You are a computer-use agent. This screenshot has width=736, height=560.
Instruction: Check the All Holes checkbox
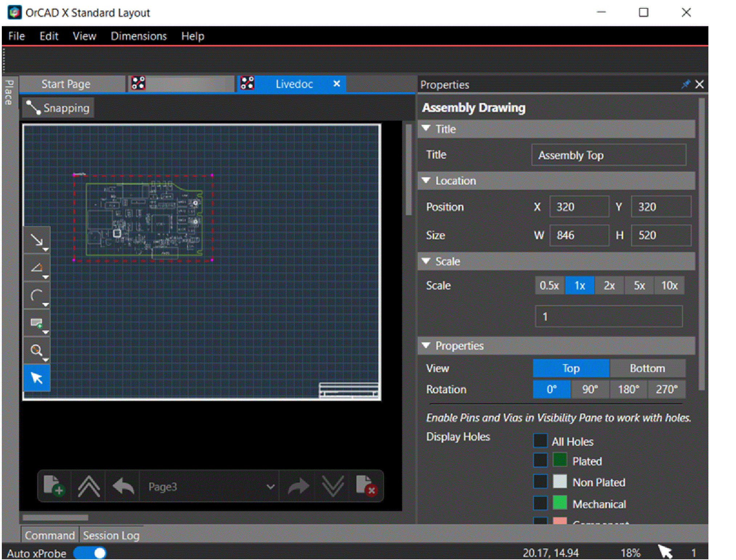click(x=540, y=441)
